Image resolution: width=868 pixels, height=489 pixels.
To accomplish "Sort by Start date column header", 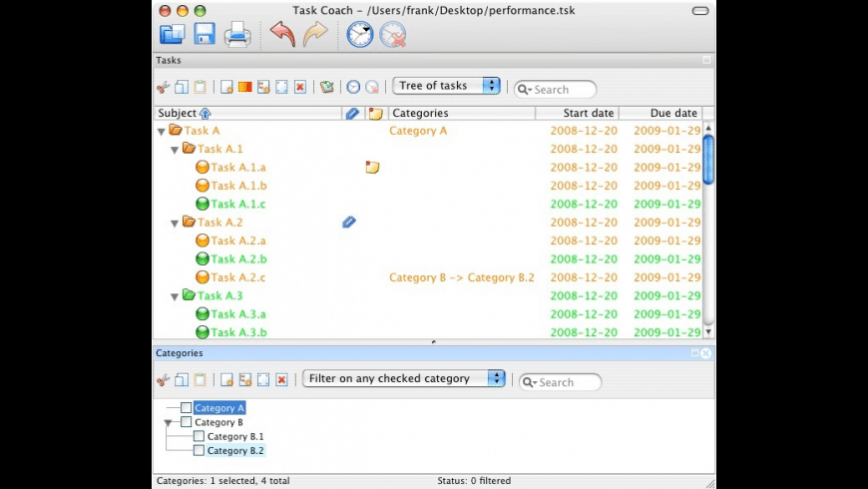I will click(x=578, y=113).
